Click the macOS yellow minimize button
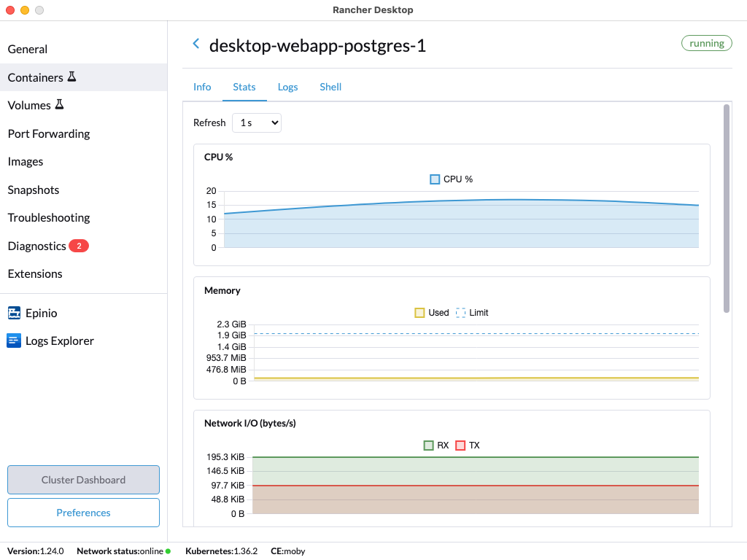 (25, 10)
